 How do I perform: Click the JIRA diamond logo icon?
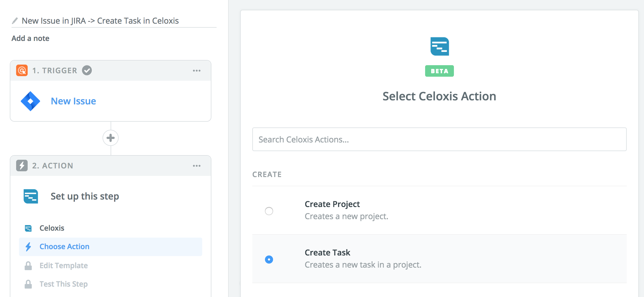pyautogui.click(x=31, y=101)
